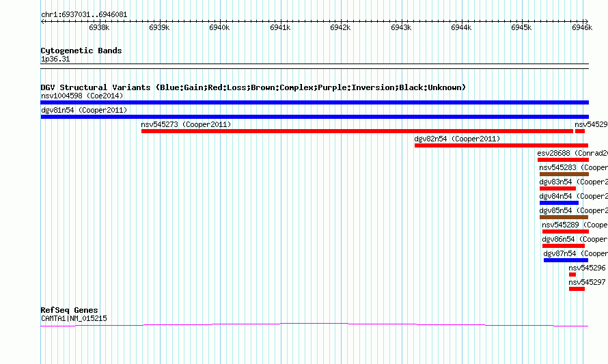608x364 pixels.
Task: Select the red bar of dgv86n54
Action: (x=564, y=246)
